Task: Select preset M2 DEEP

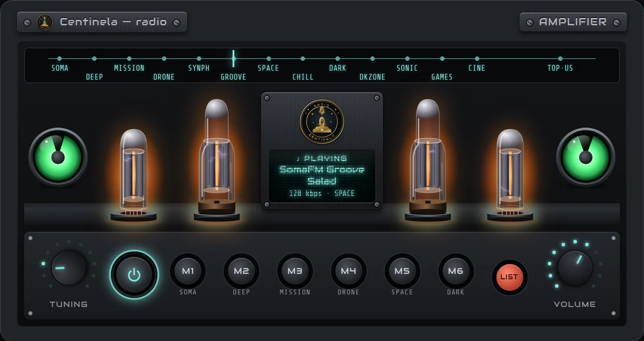Action: pos(241,271)
